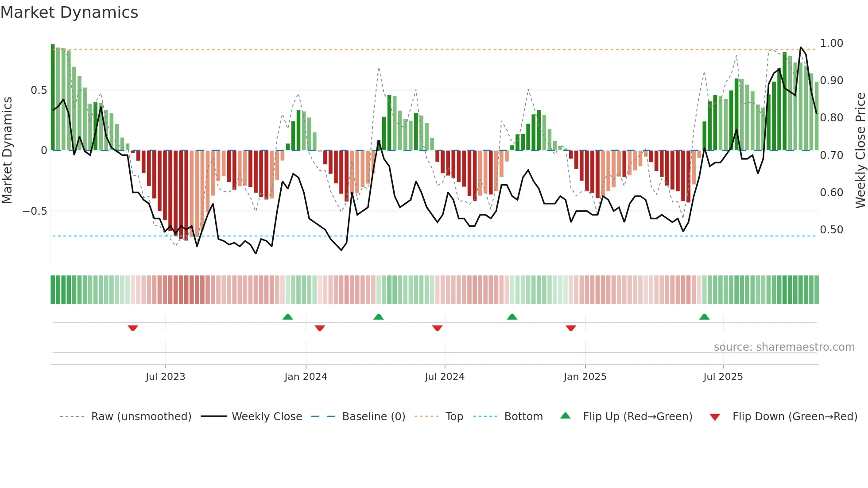The height and width of the screenshot is (488, 868).
Task: Toggle the Flip Up (Red→Green) legend entry
Action: [626, 416]
